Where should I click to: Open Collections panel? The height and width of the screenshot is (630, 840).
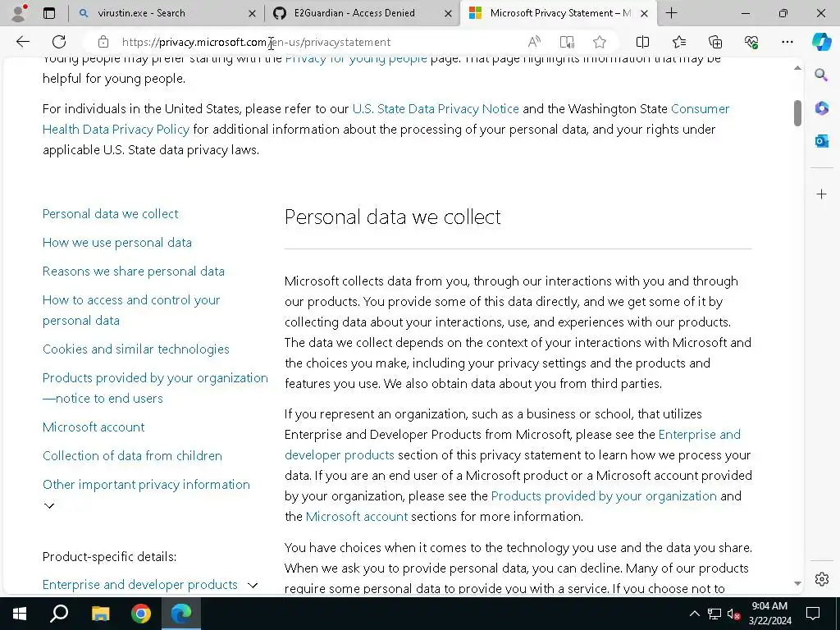(x=715, y=42)
